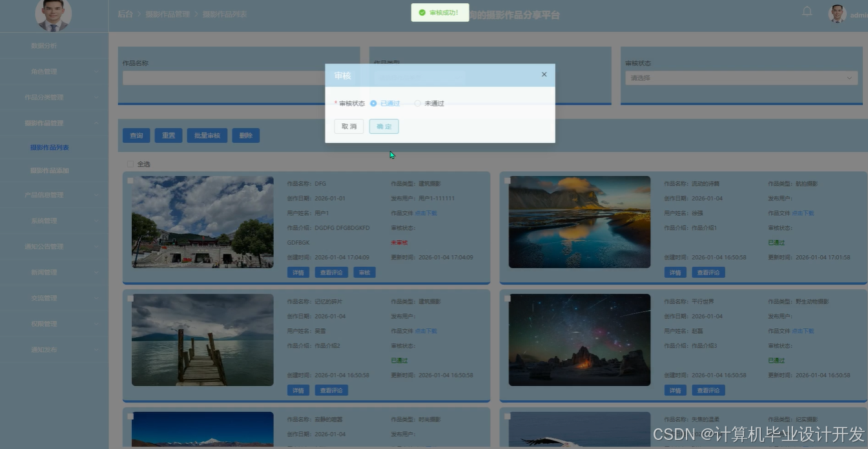
Task: Select 摄影作品列表 in the sidebar
Action: (50, 147)
